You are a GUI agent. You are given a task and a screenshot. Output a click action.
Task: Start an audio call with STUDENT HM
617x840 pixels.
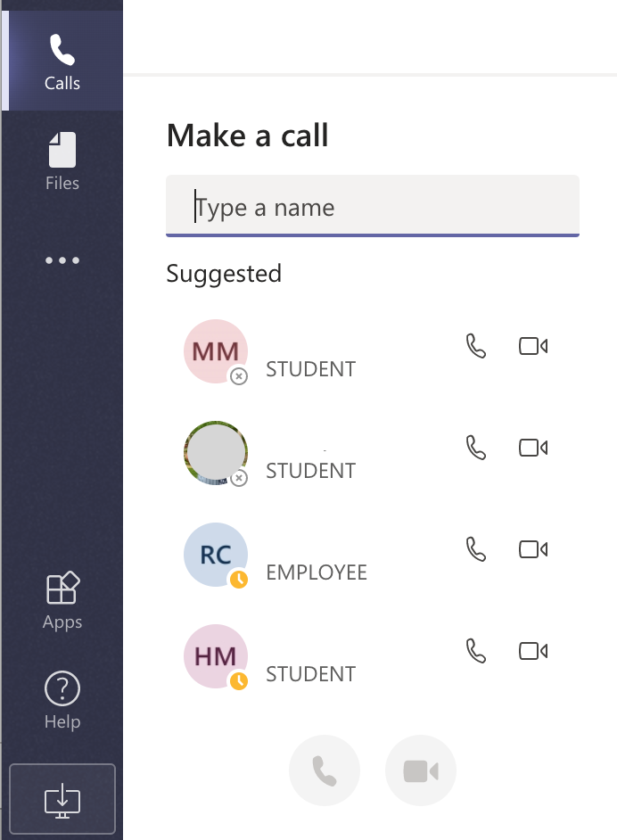pyautogui.click(x=475, y=651)
